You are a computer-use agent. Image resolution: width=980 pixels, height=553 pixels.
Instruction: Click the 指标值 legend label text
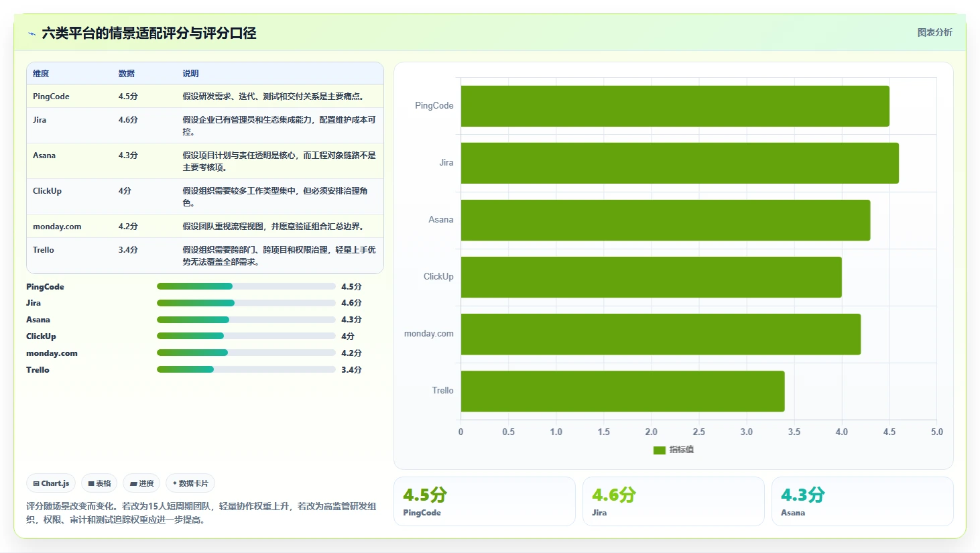point(682,450)
